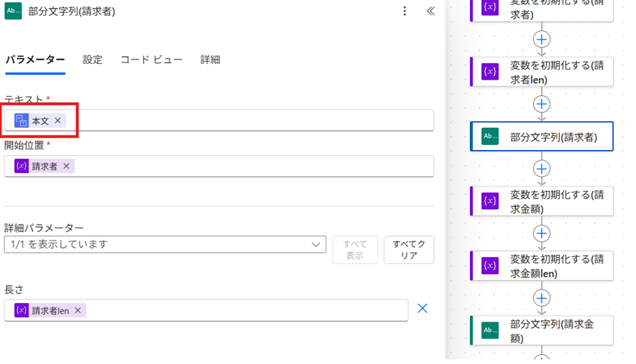Click the 変数を初期化する(請求金額) variable icon
The height and width of the screenshot is (364, 636).
(490, 201)
